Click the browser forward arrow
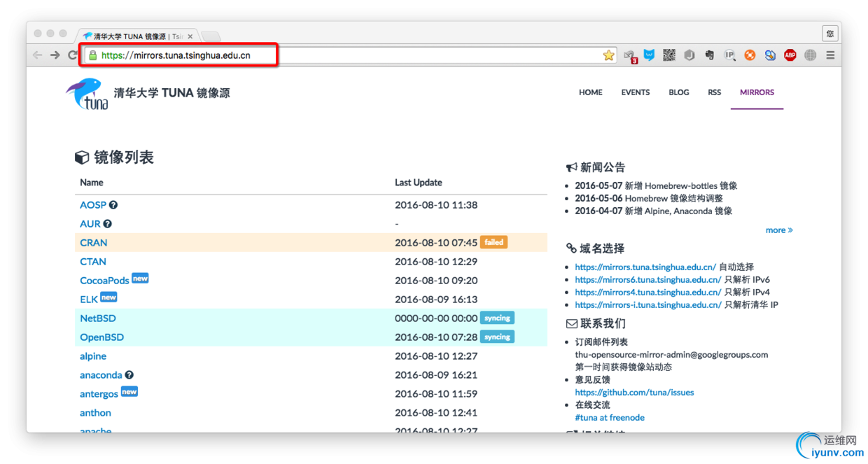The width and height of the screenshot is (868, 464). click(x=55, y=55)
